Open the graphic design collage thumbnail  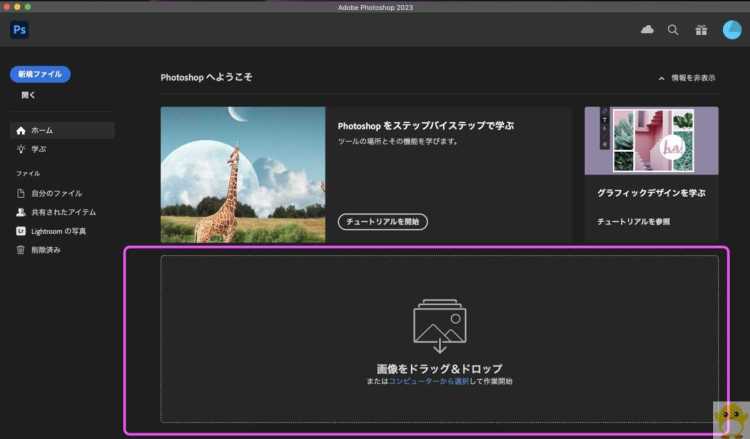click(x=651, y=141)
